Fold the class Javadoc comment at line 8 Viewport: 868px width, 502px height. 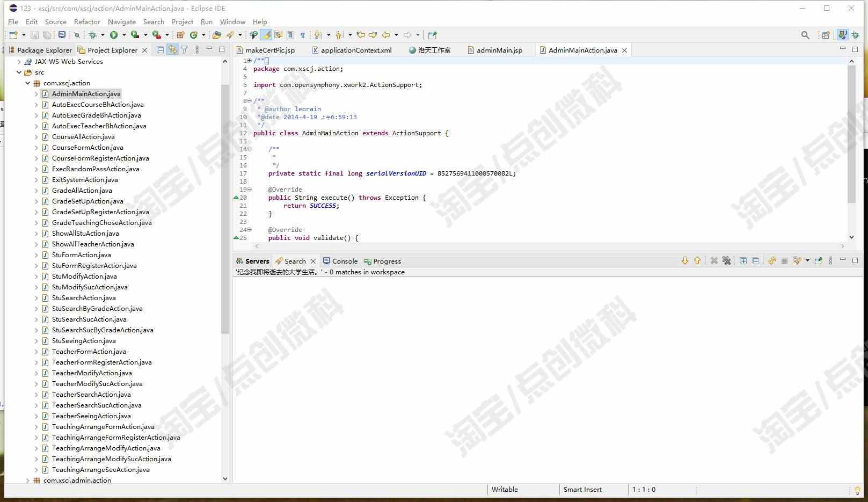click(x=249, y=101)
